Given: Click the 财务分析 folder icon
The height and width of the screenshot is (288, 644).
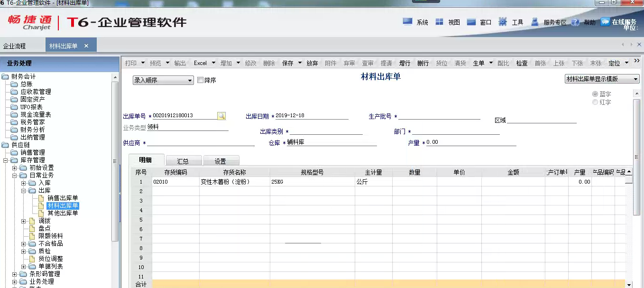Looking at the screenshot, I should [14, 130].
